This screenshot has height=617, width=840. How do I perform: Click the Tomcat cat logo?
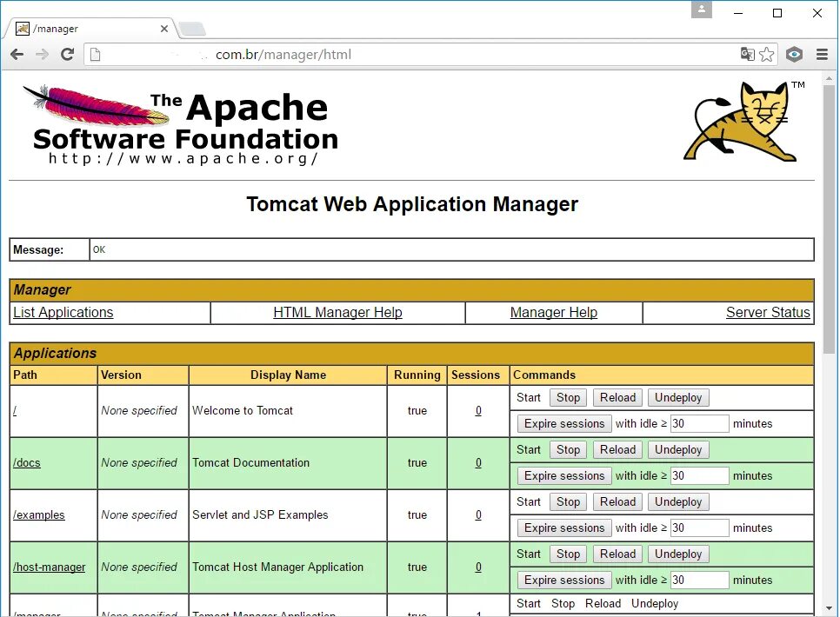pos(744,121)
